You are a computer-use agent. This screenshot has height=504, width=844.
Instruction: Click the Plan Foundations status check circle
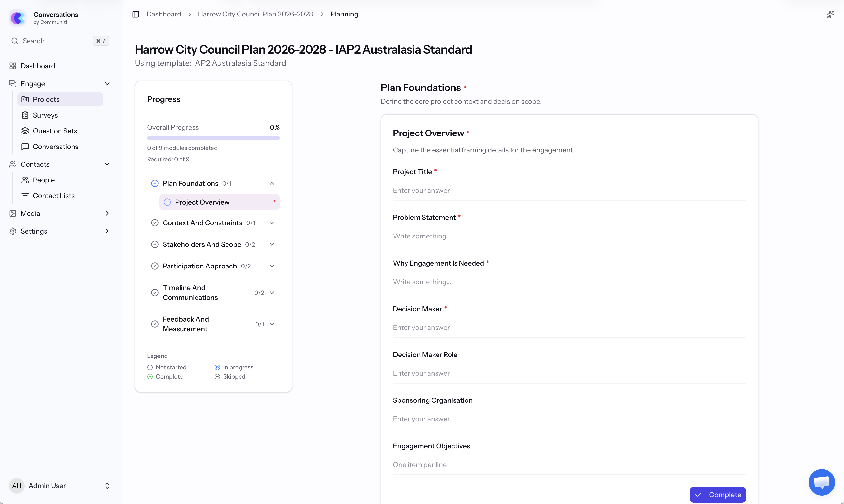[155, 183]
